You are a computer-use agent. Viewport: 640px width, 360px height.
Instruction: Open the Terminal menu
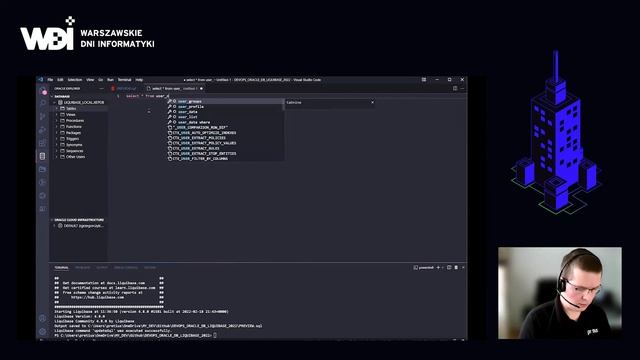coord(124,80)
